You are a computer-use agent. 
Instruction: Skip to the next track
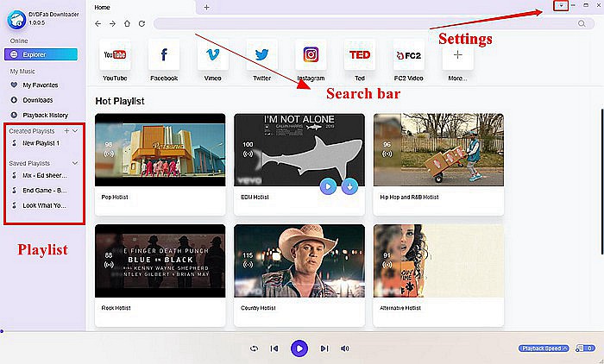[324, 348]
